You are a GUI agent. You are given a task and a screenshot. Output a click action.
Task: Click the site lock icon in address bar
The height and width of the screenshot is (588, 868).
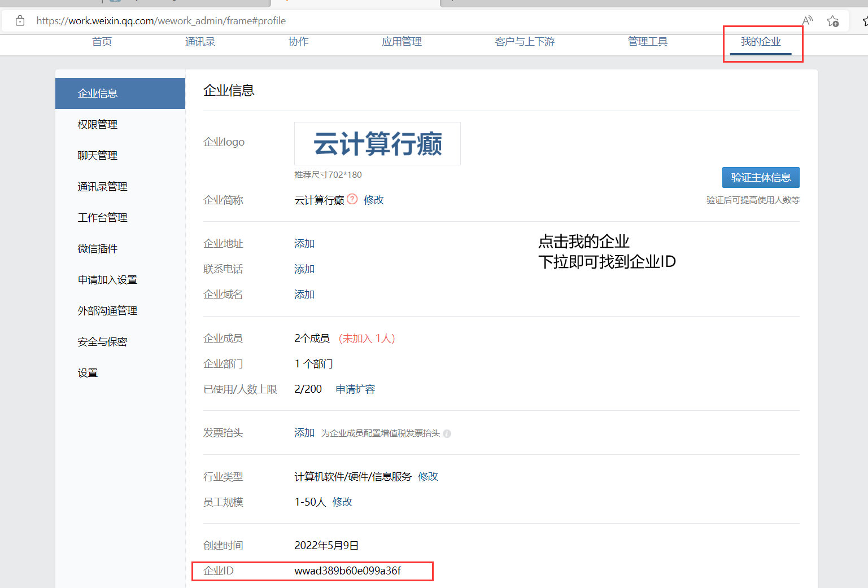20,21
